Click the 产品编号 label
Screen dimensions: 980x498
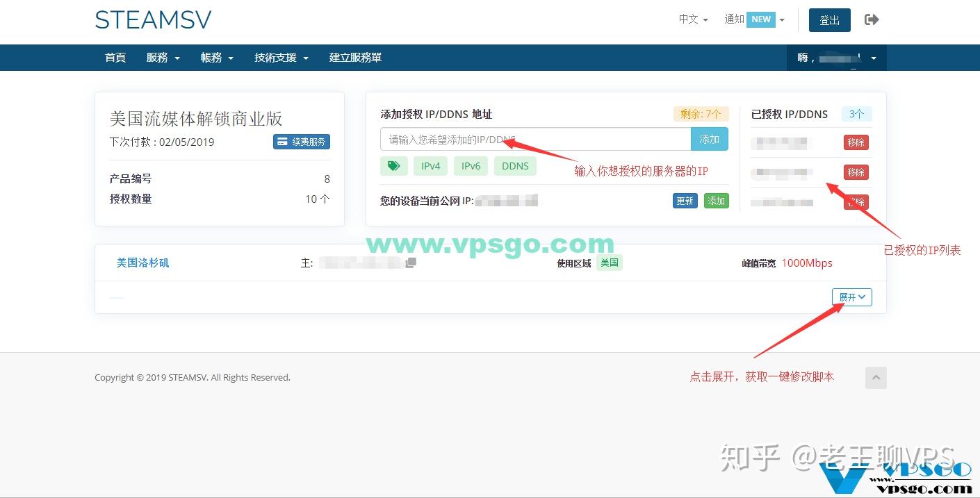pos(131,179)
